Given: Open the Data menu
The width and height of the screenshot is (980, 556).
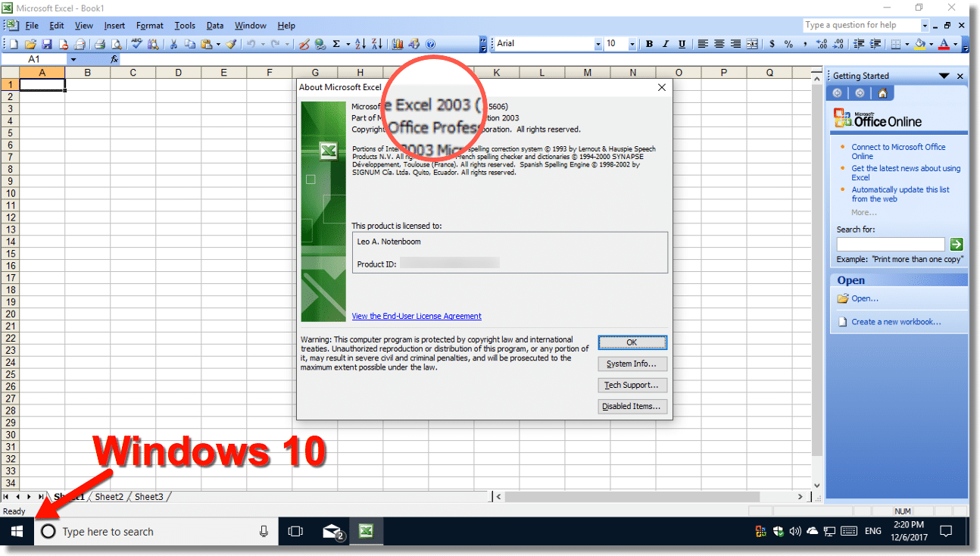Looking at the screenshot, I should tap(215, 26).
